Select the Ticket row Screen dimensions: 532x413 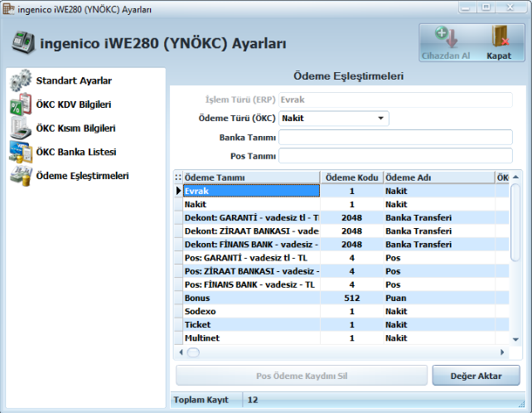tap(251, 325)
